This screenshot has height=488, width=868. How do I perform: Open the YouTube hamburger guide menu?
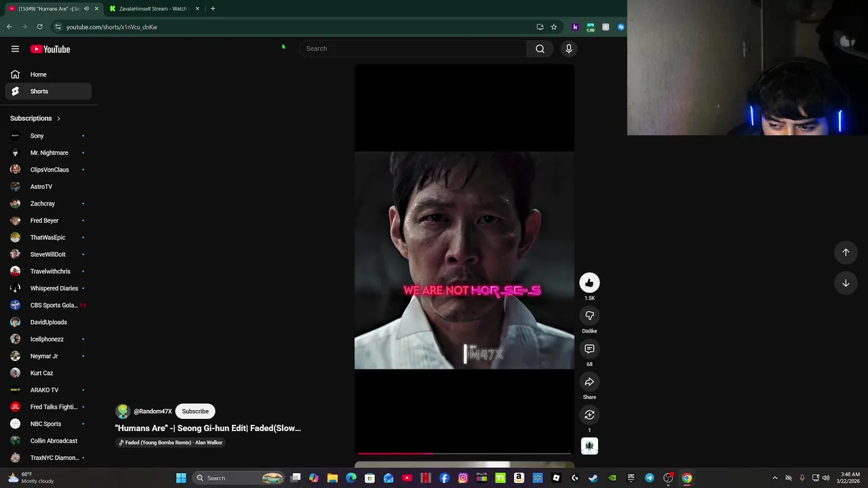pyautogui.click(x=15, y=49)
